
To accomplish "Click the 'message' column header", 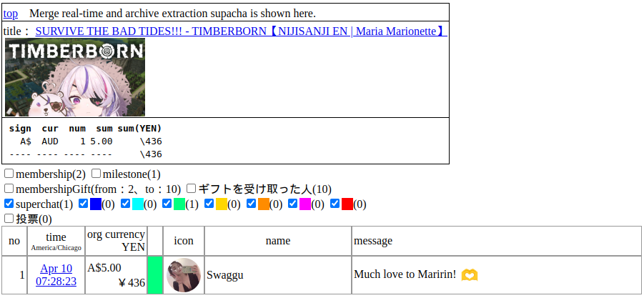I will click(497, 241).
